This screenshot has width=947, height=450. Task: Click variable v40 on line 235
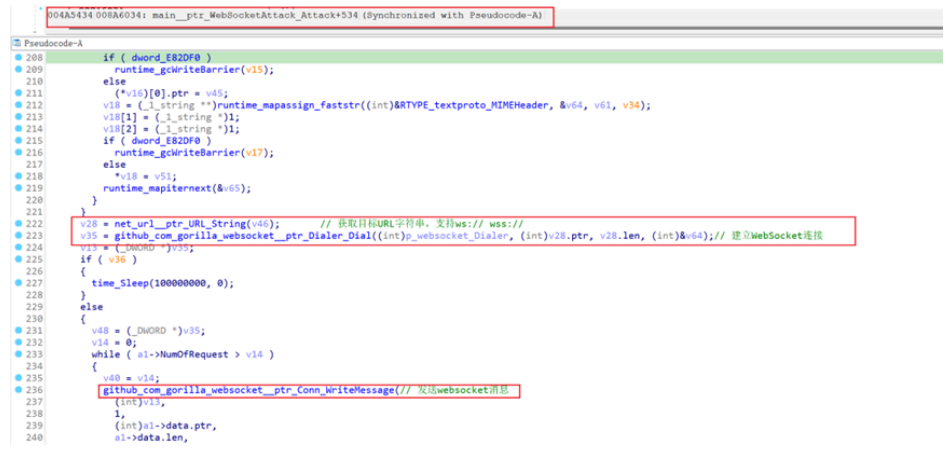click(x=112, y=378)
